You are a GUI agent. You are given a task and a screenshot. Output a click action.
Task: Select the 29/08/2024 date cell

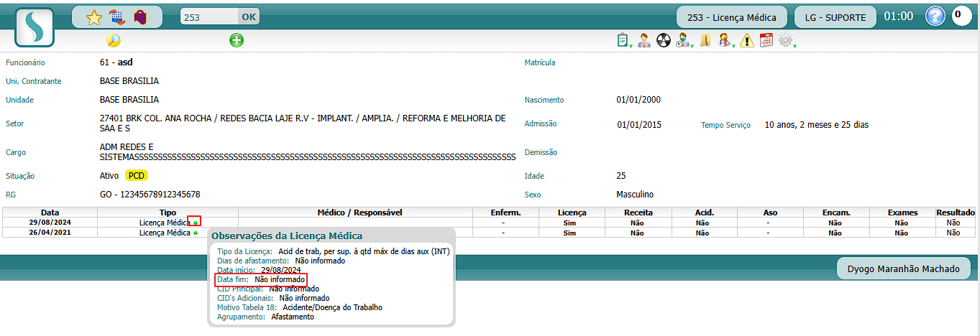(50, 223)
